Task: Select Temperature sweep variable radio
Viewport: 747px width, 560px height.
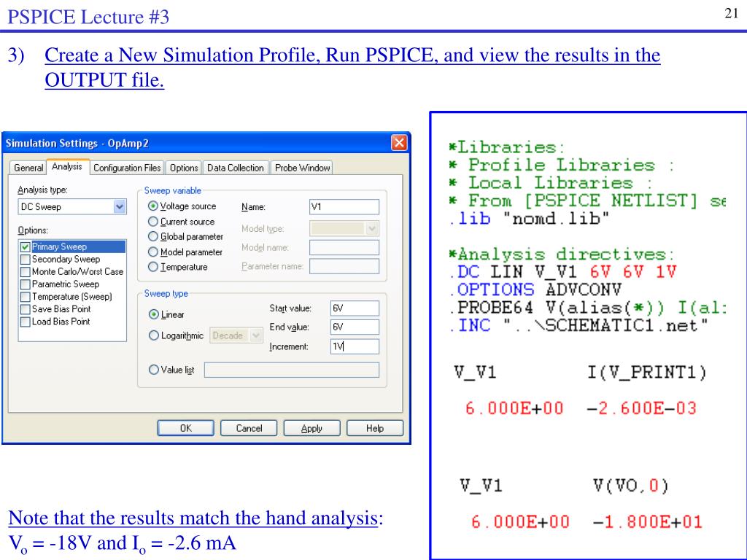Action: (153, 267)
